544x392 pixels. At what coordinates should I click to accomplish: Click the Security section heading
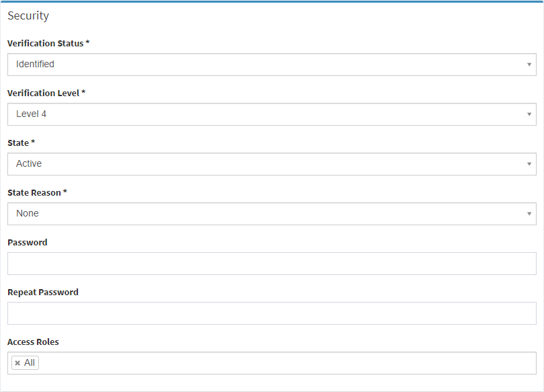pyautogui.click(x=28, y=15)
